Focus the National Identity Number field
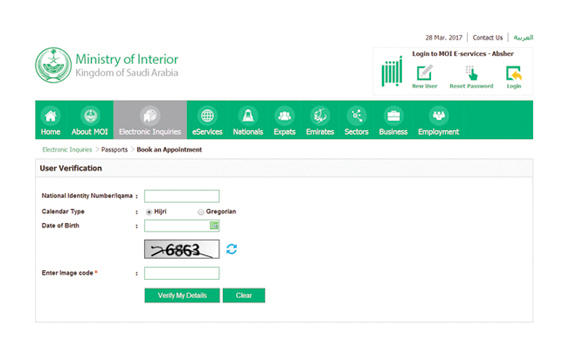Image resolution: width=570 pixels, height=362 pixels. [x=182, y=196]
